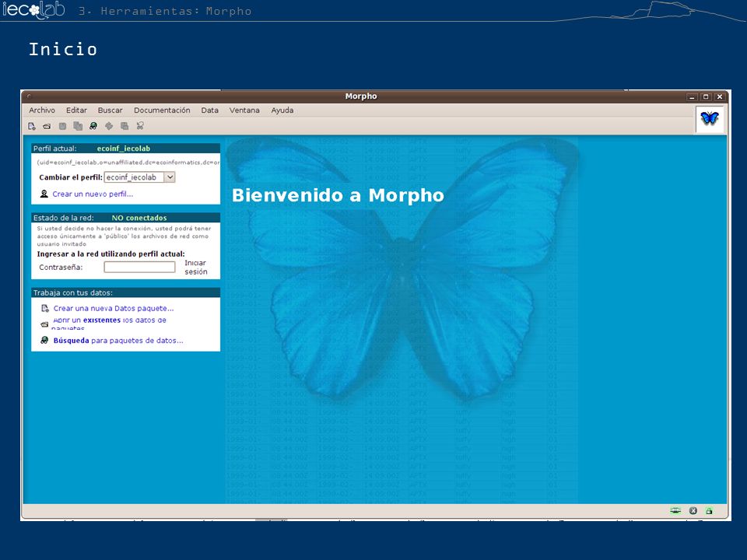
Task: Click the 'ecoinf_iecolab' current profile name in header
Action: click(x=124, y=149)
